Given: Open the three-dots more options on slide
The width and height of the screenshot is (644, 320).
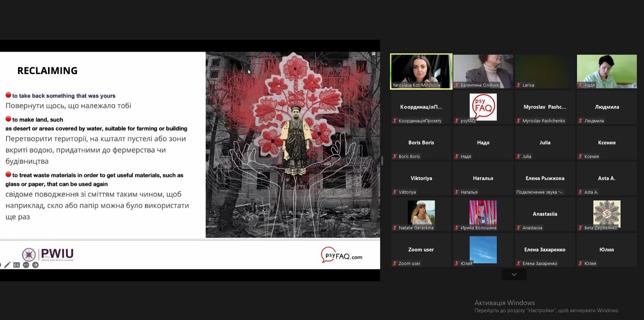Looking at the screenshot, I should click(26, 265).
